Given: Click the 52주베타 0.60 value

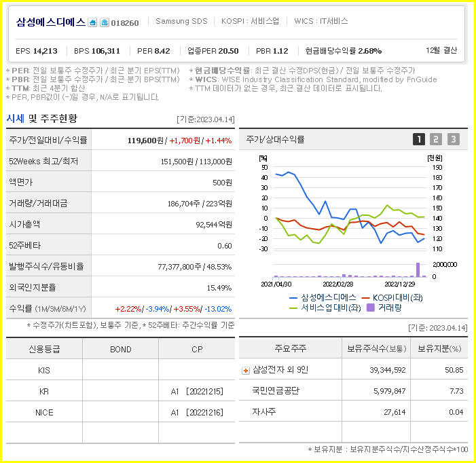Looking at the screenshot, I should [225, 246].
